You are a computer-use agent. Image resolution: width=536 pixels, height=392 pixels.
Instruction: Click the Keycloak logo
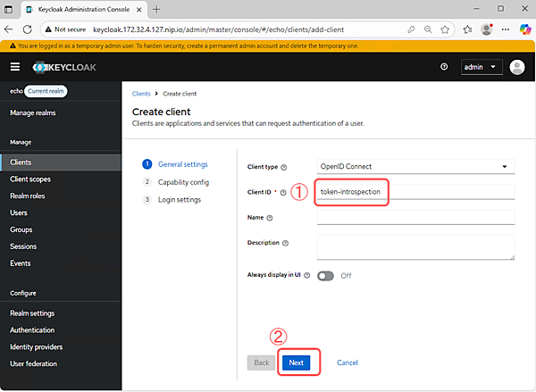click(x=64, y=67)
